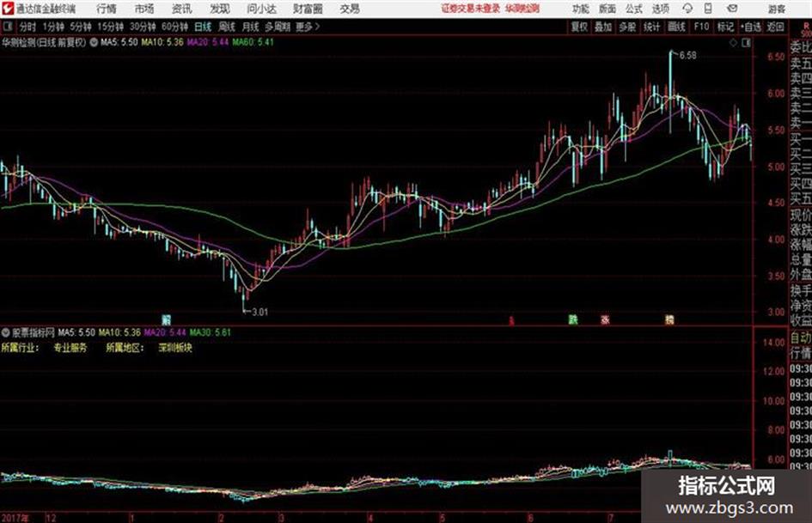Open the 交易 menu
This screenshot has height=523, width=812.
(x=350, y=9)
